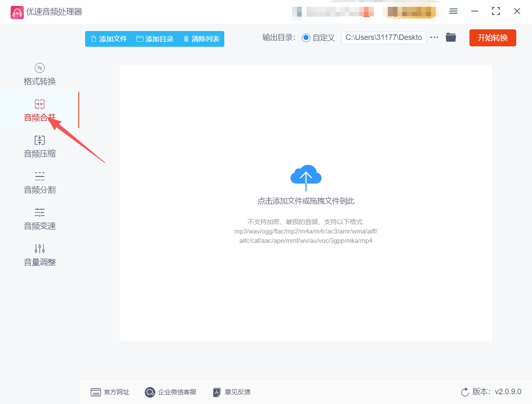
Task: Open the 意见反馈 (feedback) option
Action: point(231,392)
